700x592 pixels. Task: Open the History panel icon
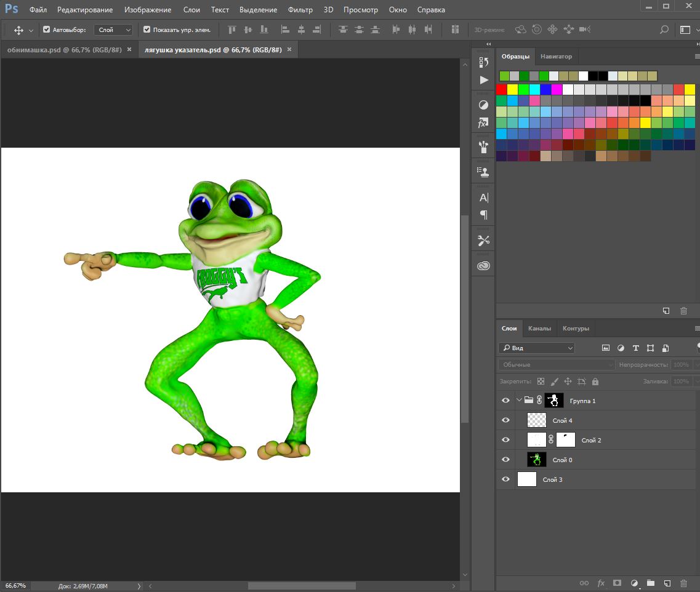484,62
